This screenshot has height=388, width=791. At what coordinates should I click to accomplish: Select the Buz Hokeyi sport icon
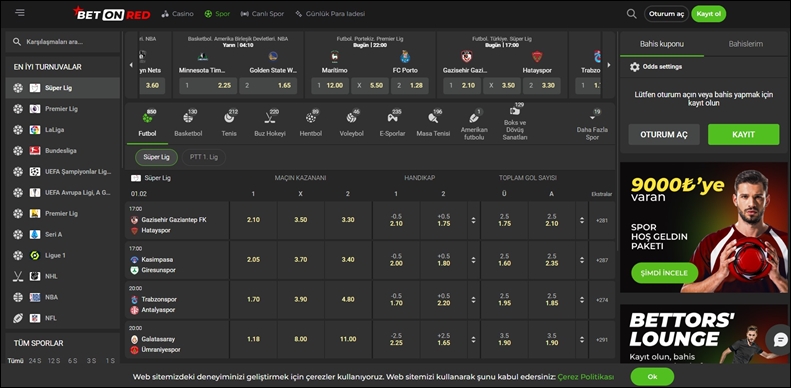coord(269,118)
